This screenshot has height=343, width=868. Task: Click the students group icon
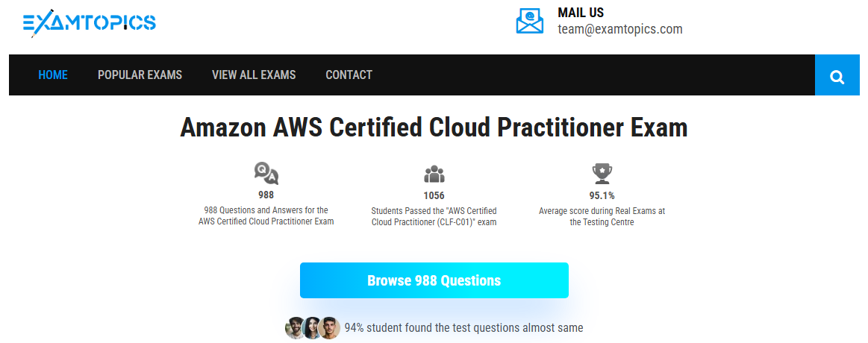[x=434, y=174]
